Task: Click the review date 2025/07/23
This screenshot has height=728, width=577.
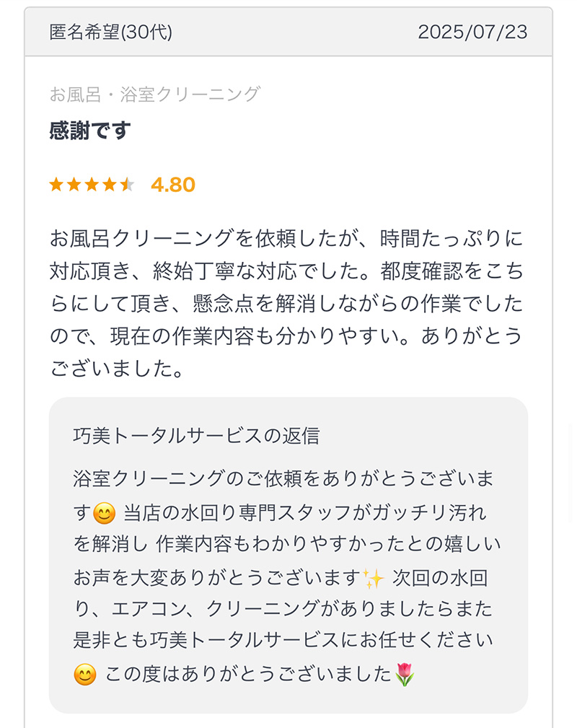Action: pos(472,32)
